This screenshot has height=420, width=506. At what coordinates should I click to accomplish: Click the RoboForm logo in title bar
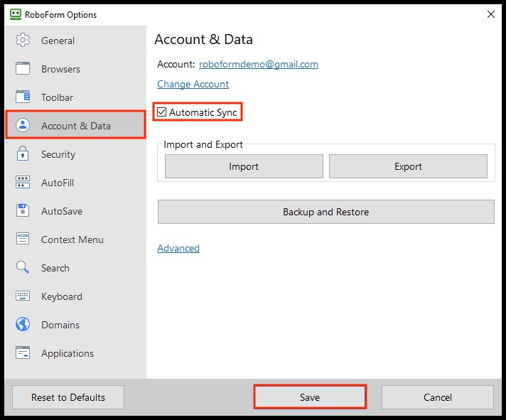15,14
